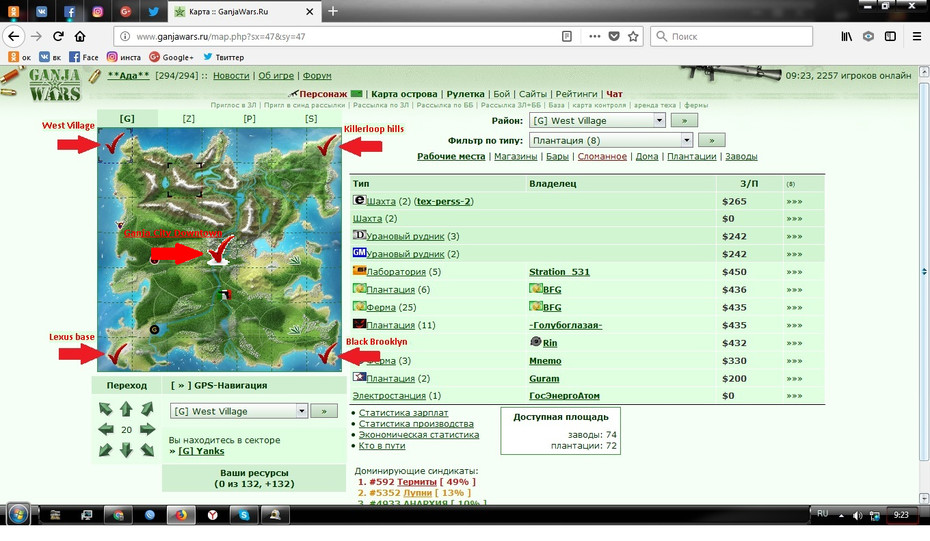Open the Кто в пути link
930x541 pixels.
pos(382,445)
